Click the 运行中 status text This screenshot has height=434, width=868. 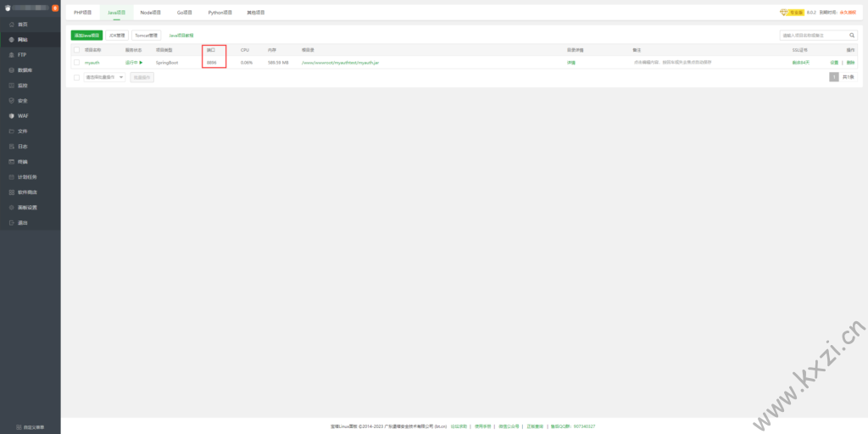pyautogui.click(x=131, y=63)
